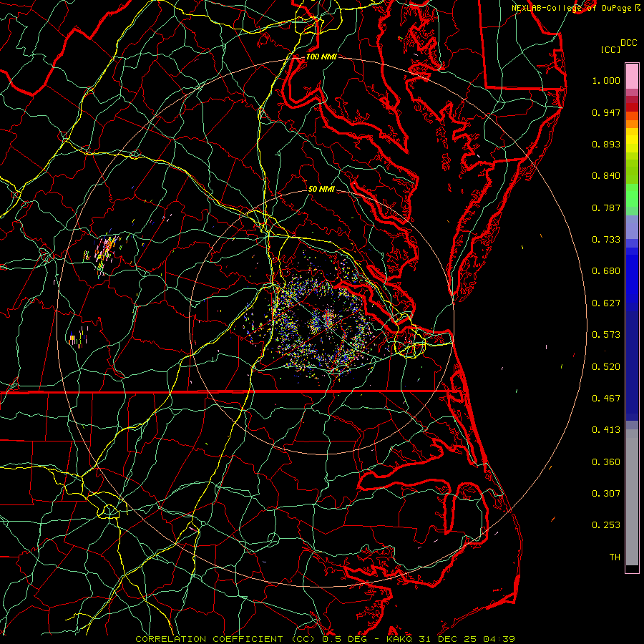The height and width of the screenshot is (644, 644).
Task: Select the 0.733 scale value
Action: coord(606,240)
